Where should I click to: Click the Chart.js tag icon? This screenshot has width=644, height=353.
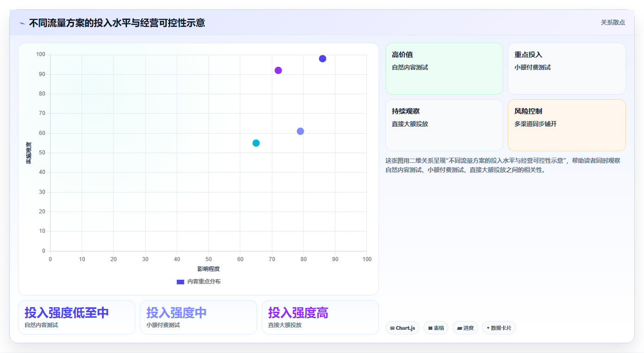392,328
